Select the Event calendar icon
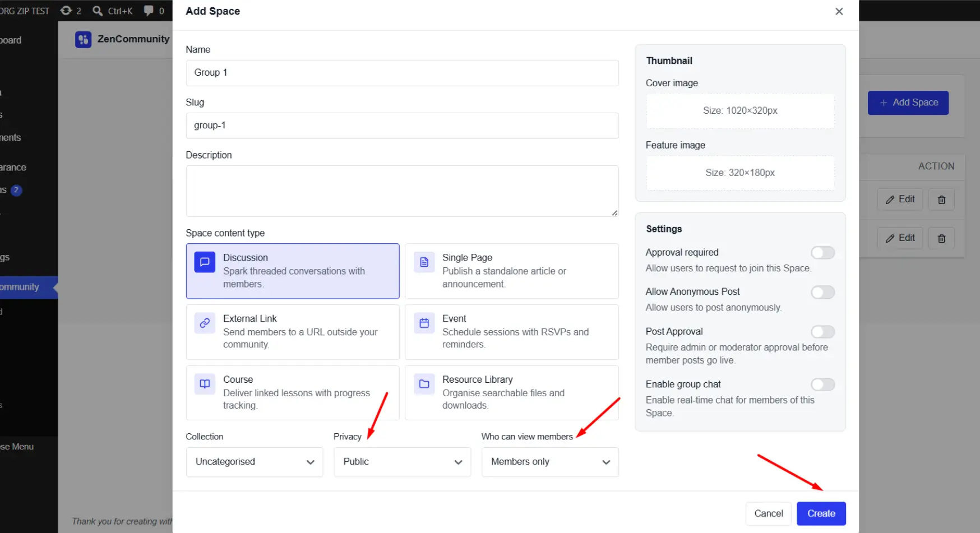The width and height of the screenshot is (980, 533). tap(424, 323)
